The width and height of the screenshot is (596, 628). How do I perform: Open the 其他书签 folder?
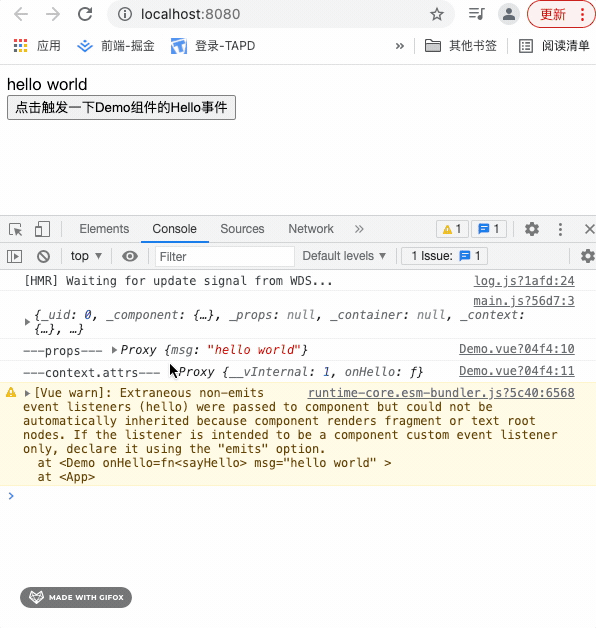(x=461, y=46)
